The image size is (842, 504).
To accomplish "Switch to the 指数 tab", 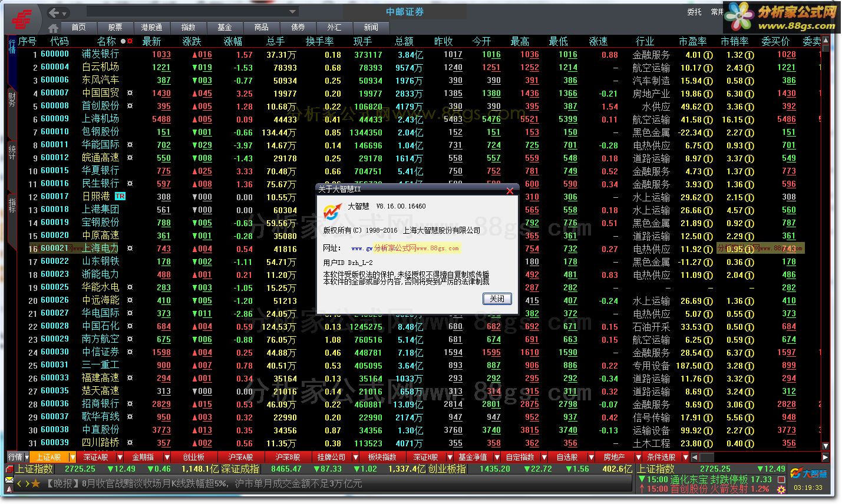I will 188,28.
